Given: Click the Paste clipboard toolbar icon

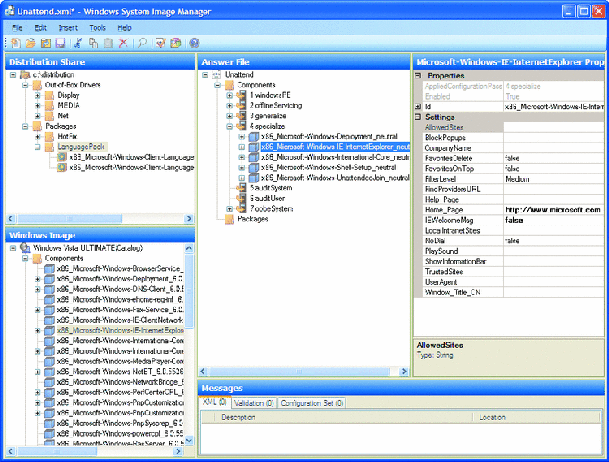Looking at the screenshot, I should tap(108, 43).
